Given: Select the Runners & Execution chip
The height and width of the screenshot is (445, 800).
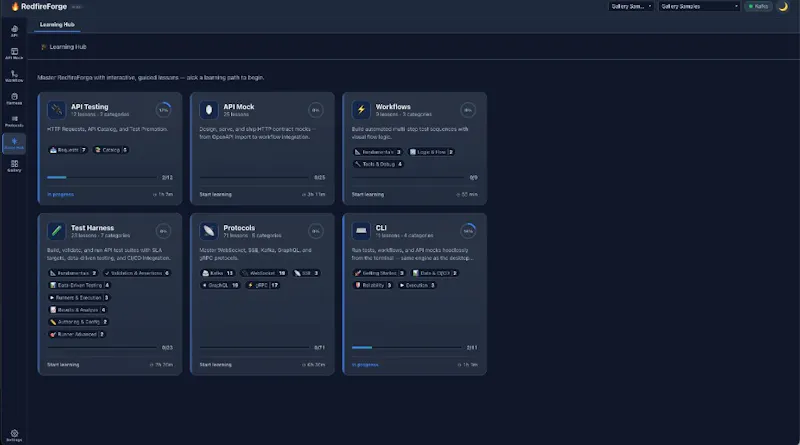Looking at the screenshot, I should 79,298.
